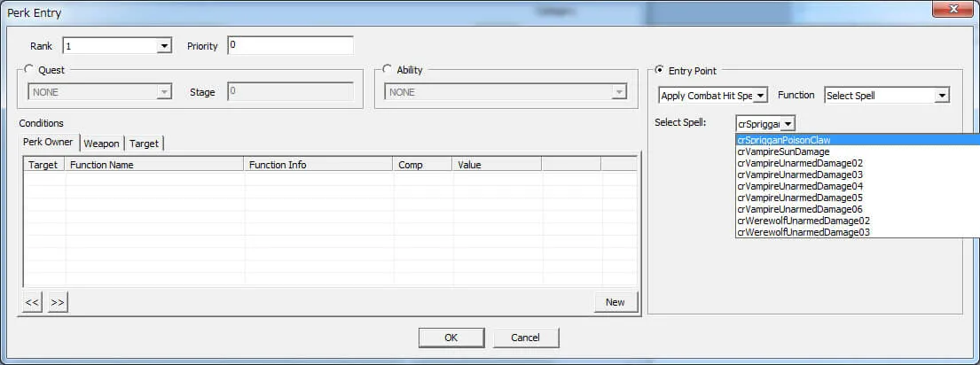The image size is (980, 365).
Task: Close the Perk Entry dialog window
Action: (953, 10)
